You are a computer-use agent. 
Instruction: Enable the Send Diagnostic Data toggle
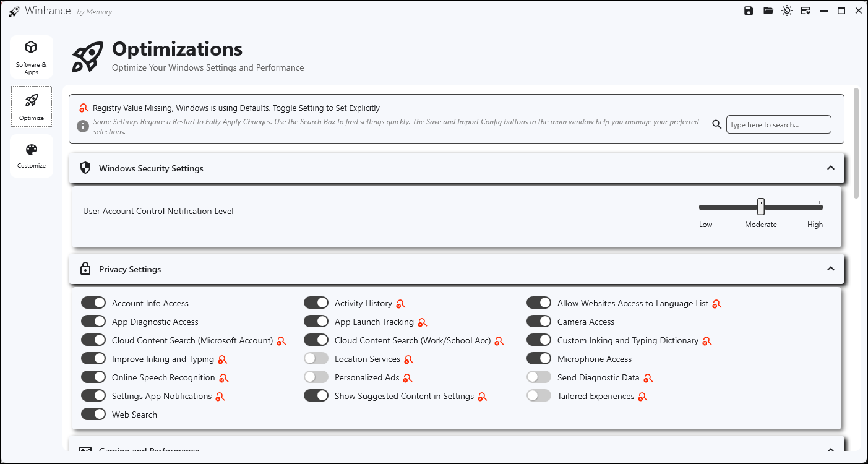pyautogui.click(x=538, y=377)
